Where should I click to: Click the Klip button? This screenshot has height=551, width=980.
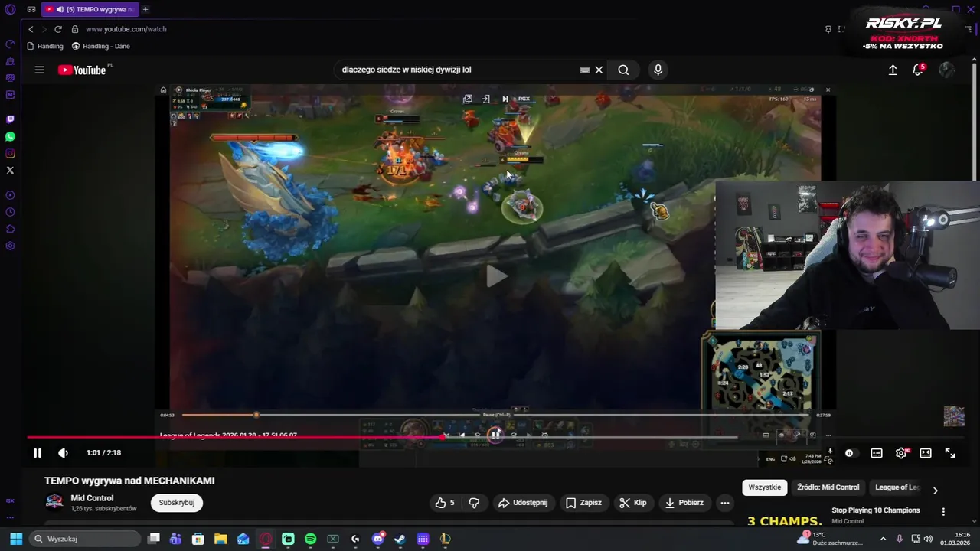(633, 503)
